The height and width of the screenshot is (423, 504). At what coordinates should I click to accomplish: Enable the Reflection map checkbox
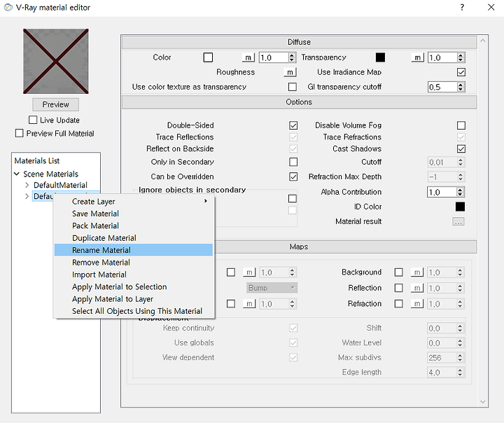point(398,288)
